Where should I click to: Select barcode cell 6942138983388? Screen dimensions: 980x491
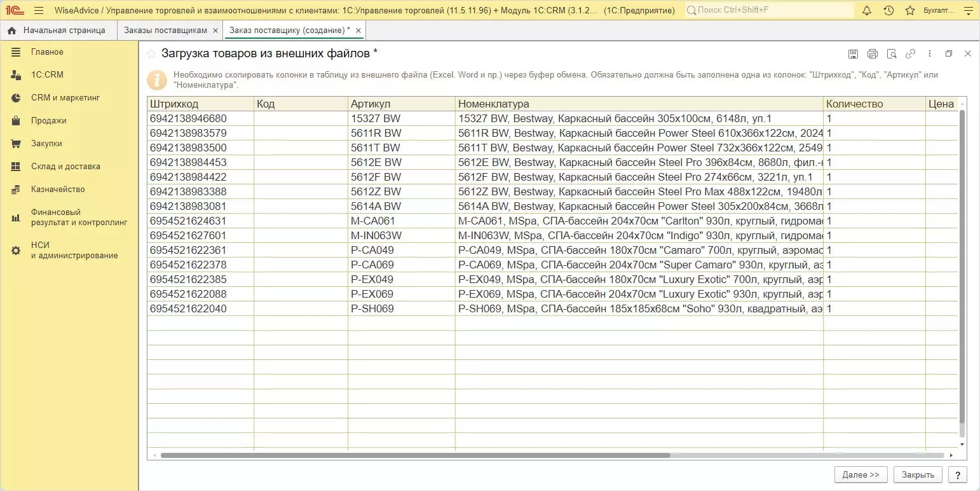coord(200,191)
